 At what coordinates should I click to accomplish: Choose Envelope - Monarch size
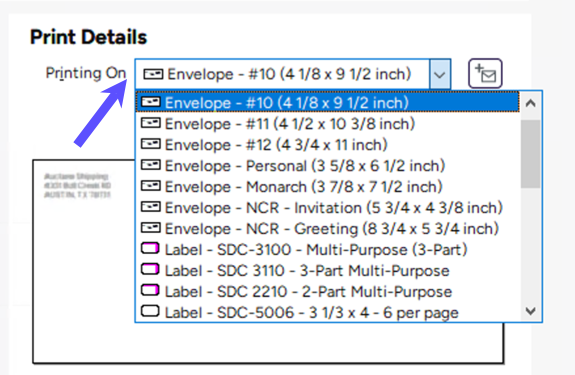(328, 187)
